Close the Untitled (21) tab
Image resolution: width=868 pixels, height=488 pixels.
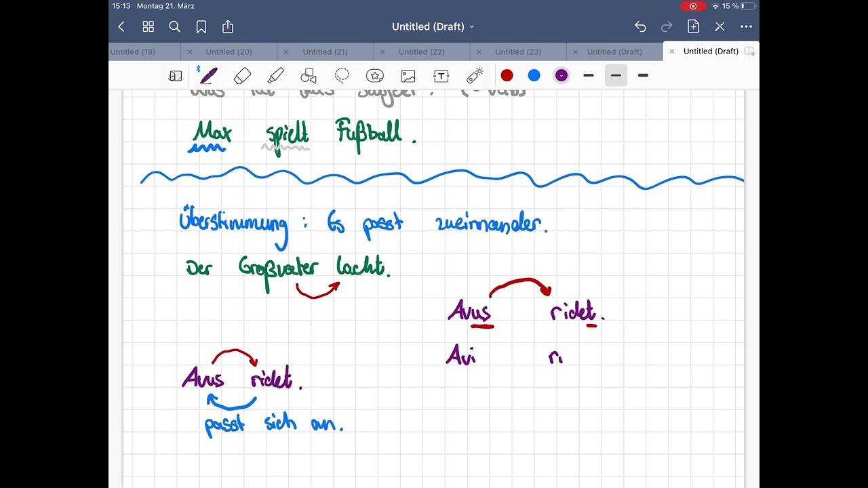click(286, 52)
